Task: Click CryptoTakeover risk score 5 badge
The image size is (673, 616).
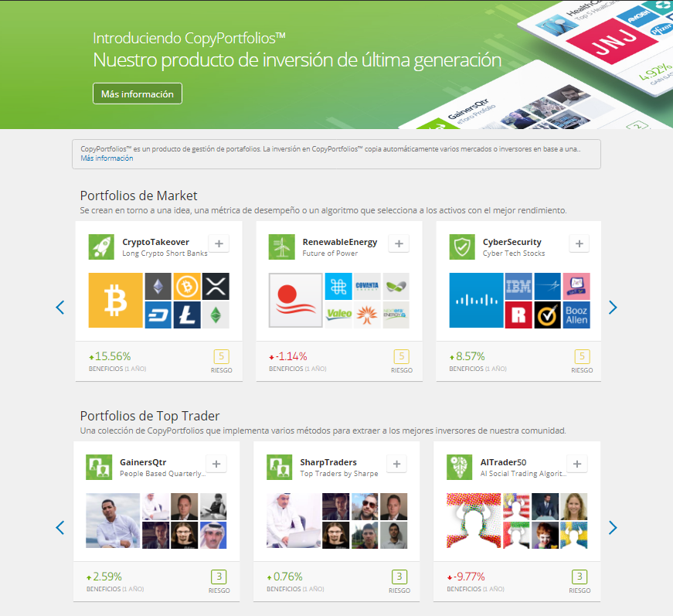Action: pyautogui.click(x=222, y=356)
